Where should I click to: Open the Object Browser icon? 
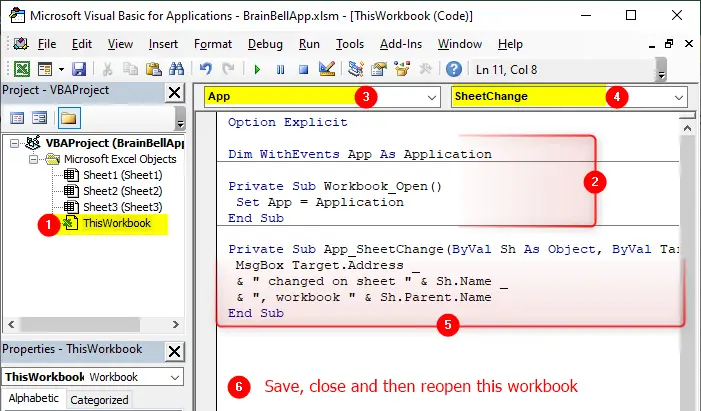coord(402,69)
